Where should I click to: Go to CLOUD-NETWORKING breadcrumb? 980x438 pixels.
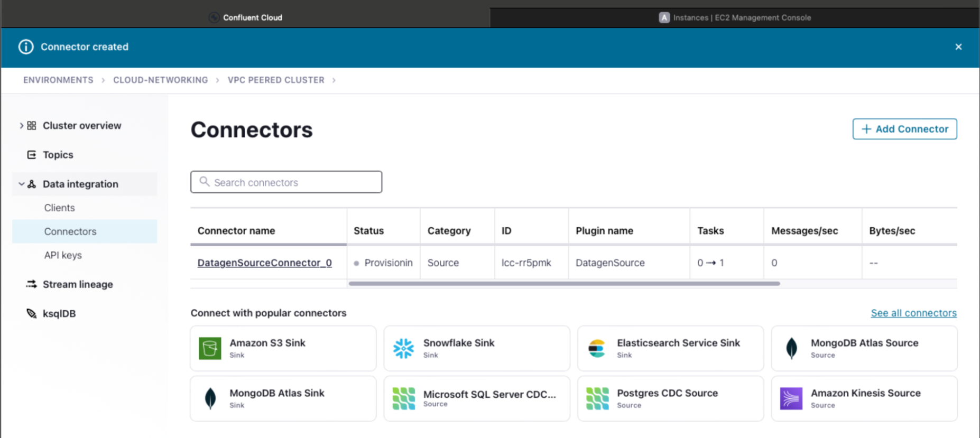coord(161,80)
